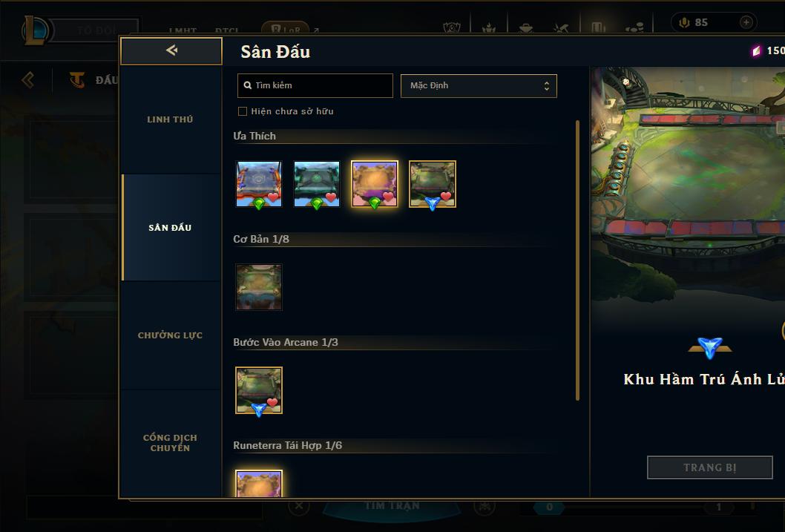785x532 pixels.
Task: Click the purple essence currency icon
Action: coord(757,50)
